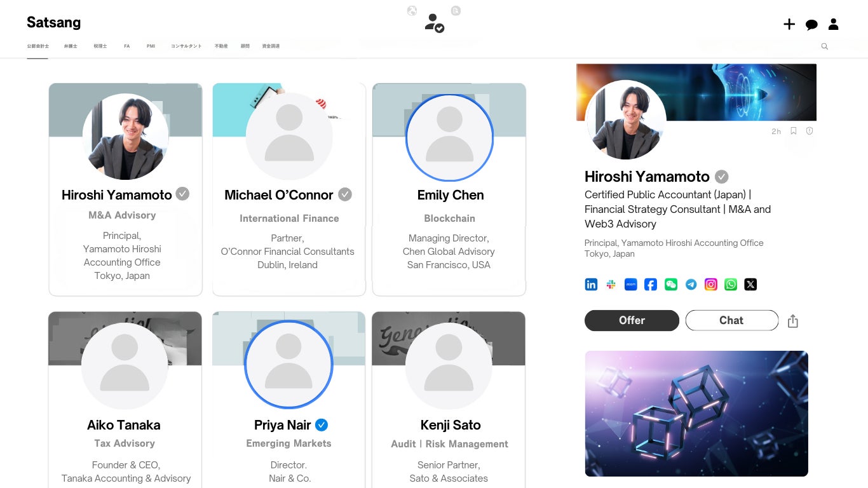
Task: Open messages via the speech bubble icon
Action: [811, 25]
